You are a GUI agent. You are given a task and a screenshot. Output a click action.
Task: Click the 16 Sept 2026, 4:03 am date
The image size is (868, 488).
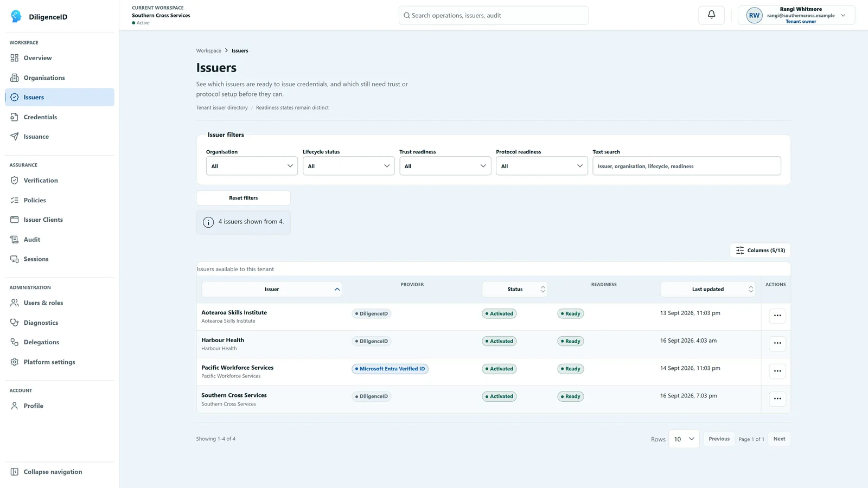[x=688, y=341]
